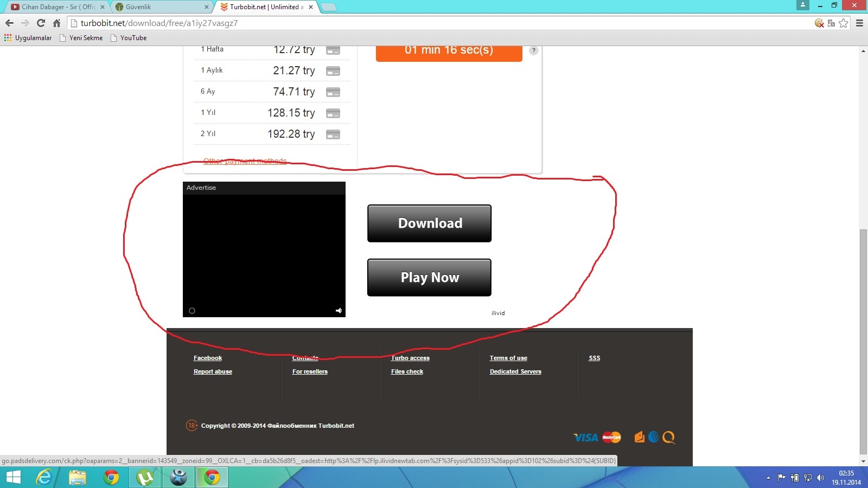Screen dimensions: 868x488
Task: Mute the advertisement video sound
Action: (x=339, y=311)
